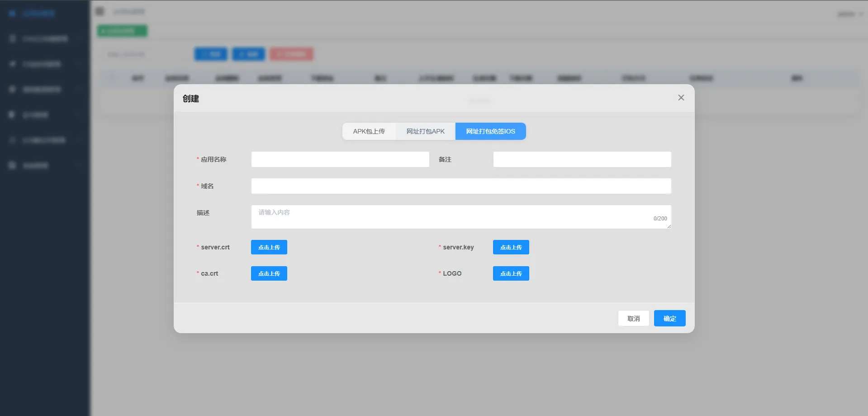
Task: Open the admin account dropdown at top right
Action: (849, 14)
